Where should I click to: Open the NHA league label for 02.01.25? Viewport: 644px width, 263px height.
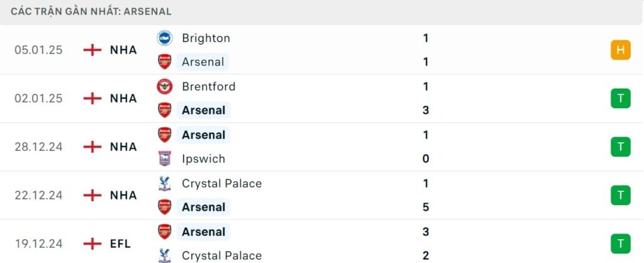point(123,99)
